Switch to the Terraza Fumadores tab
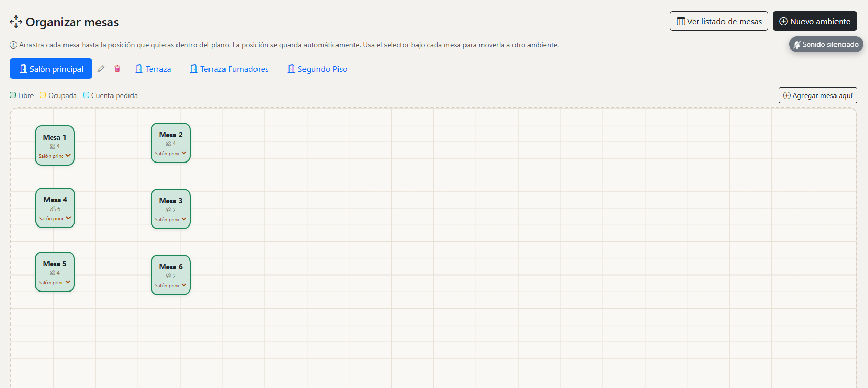868x388 pixels. [x=230, y=69]
